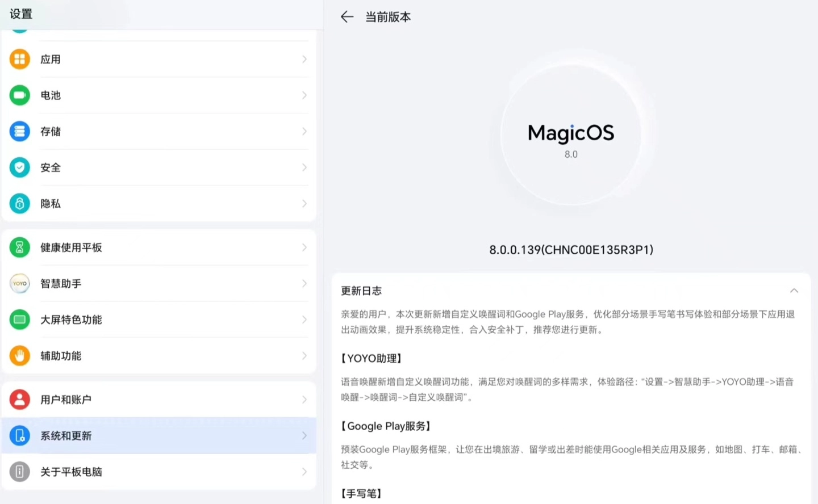Open the chevron on the 应用 row
818x504 pixels.
[304, 59]
